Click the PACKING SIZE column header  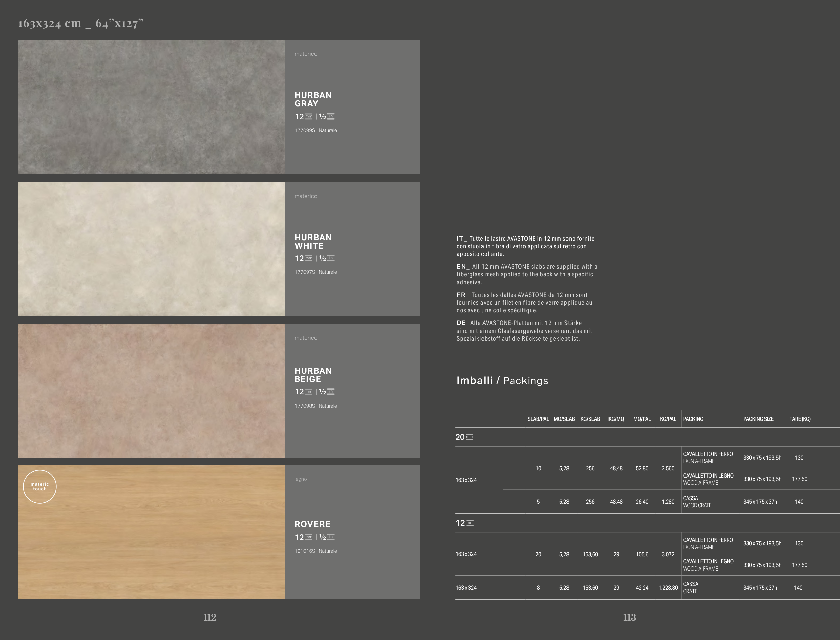point(758,419)
